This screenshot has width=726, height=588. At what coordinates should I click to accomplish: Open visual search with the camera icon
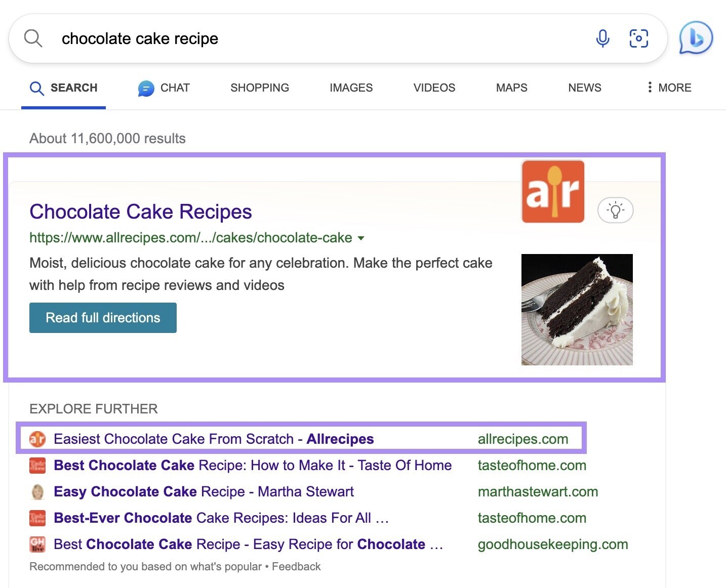coord(638,38)
